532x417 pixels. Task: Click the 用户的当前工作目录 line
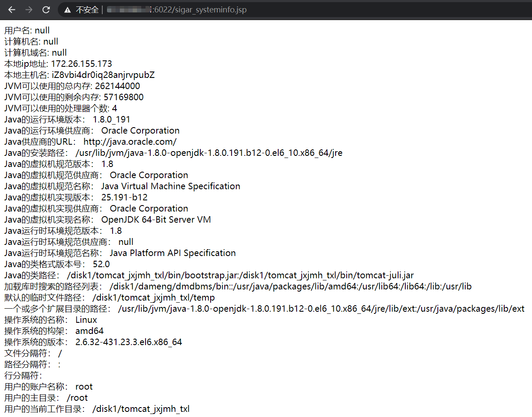[97, 409]
